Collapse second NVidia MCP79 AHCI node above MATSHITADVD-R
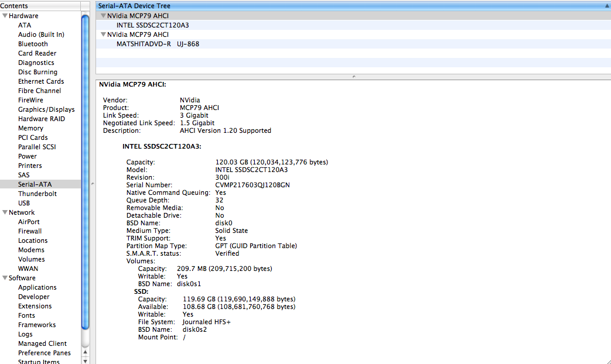Viewport: 611px width, 364px height. [x=103, y=35]
